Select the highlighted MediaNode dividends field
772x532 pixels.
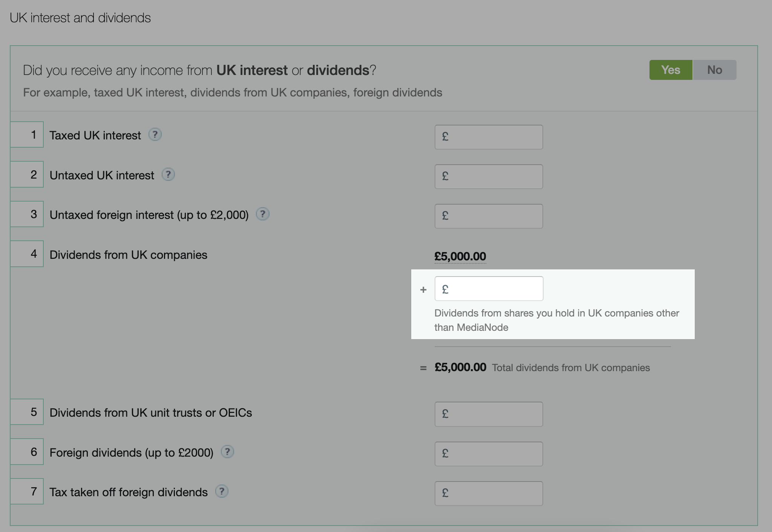pyautogui.click(x=489, y=288)
